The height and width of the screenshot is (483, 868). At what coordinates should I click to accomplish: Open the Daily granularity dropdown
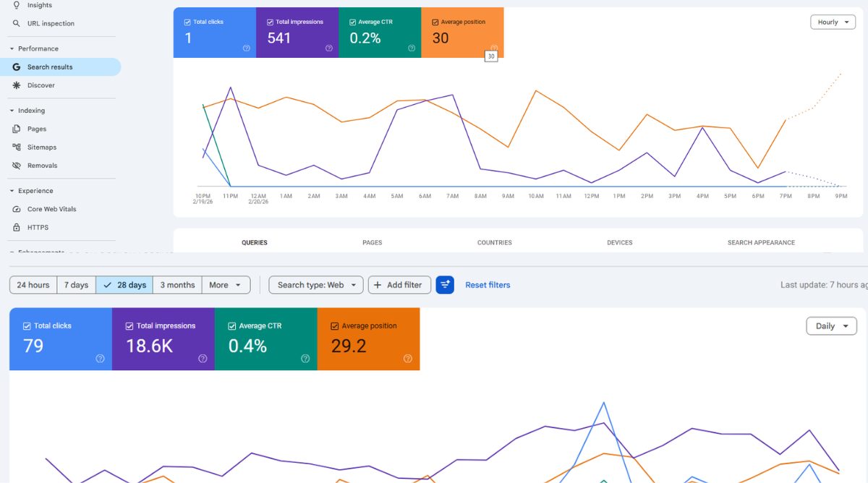click(831, 326)
